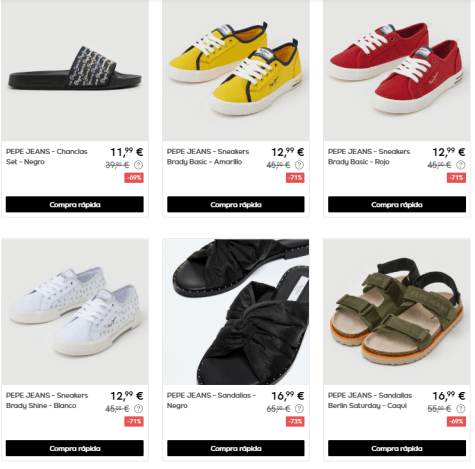Image resolution: width=475 pixels, height=469 pixels.
Task: Open the black knotted sandals image
Action: 236,312
